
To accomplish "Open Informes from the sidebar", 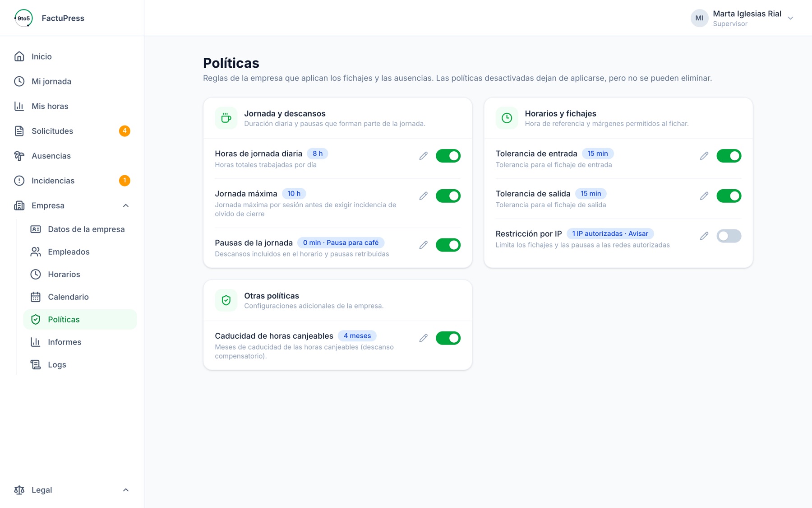I will pos(80,342).
